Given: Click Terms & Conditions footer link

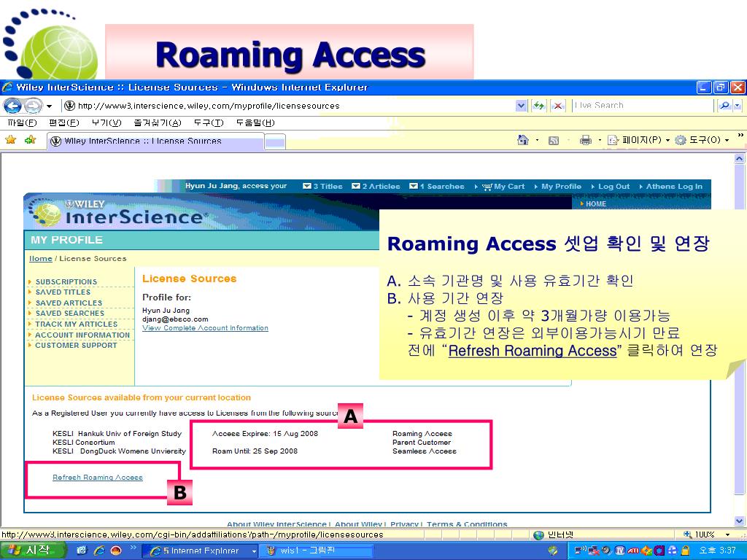Looking at the screenshot, I should [x=467, y=524].
